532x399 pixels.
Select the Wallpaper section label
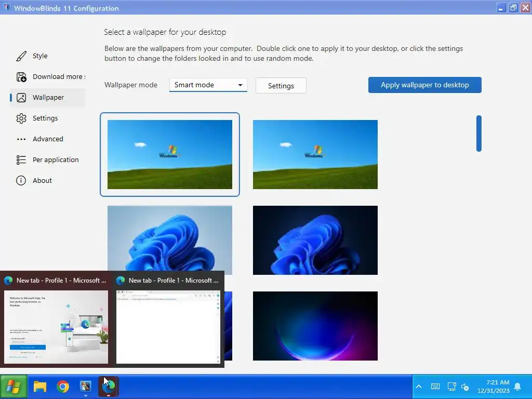[x=48, y=97]
